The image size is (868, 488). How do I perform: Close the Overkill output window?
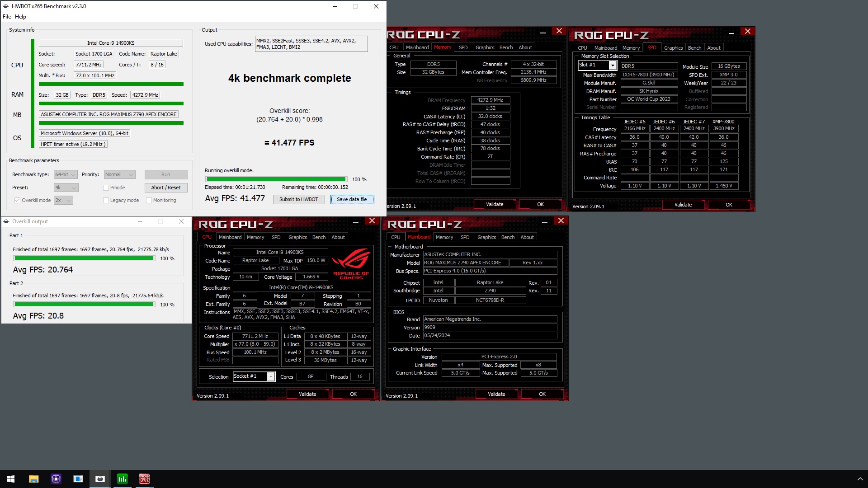tap(181, 221)
